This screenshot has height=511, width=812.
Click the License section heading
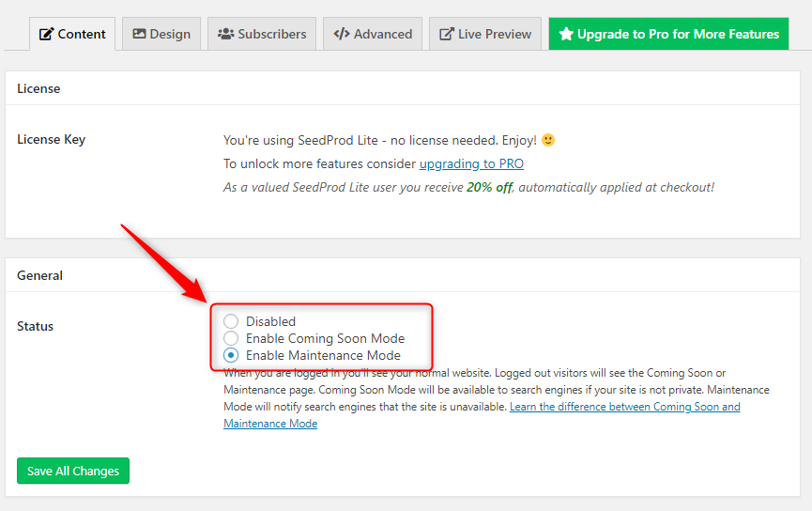click(x=38, y=88)
